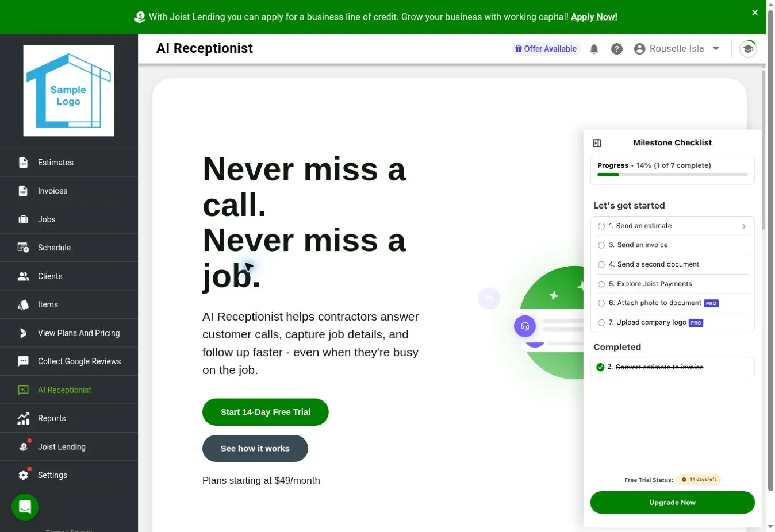Click the Clients people icon
This screenshot has width=775, height=532.
coord(23,276)
